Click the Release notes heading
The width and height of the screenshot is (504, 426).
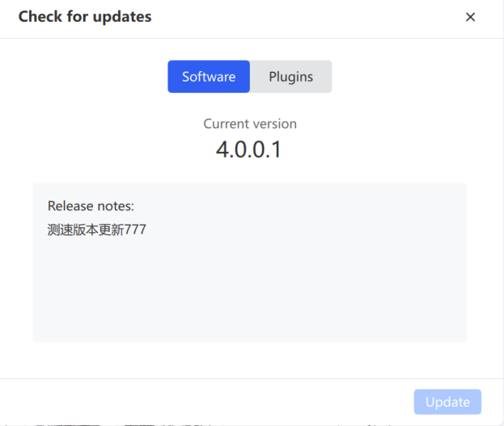(x=91, y=206)
